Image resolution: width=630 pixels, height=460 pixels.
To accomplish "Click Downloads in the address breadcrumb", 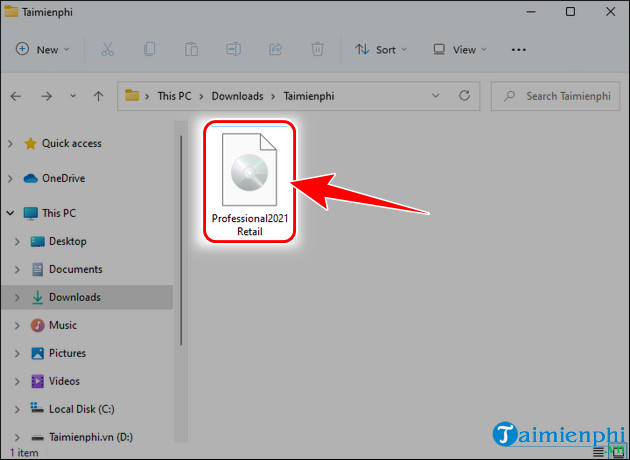I will pyautogui.click(x=237, y=96).
